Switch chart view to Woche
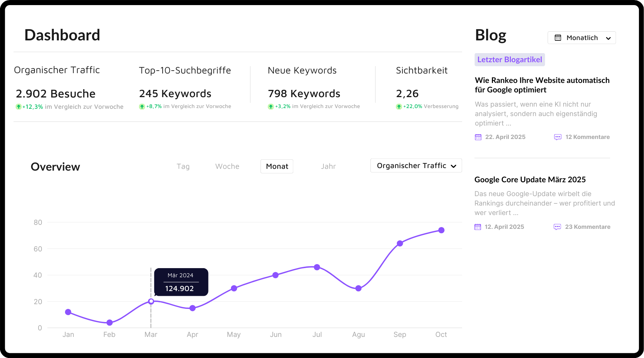The width and height of the screenshot is (644, 358). (227, 166)
